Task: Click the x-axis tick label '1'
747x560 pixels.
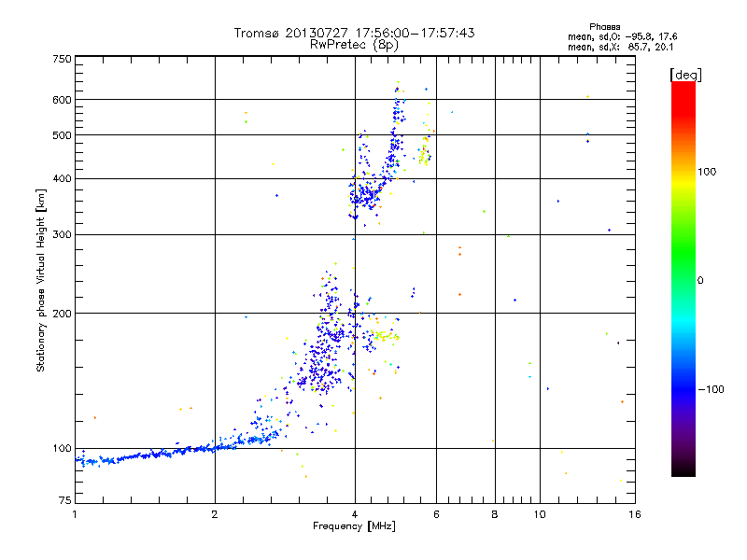Action: [x=75, y=514]
